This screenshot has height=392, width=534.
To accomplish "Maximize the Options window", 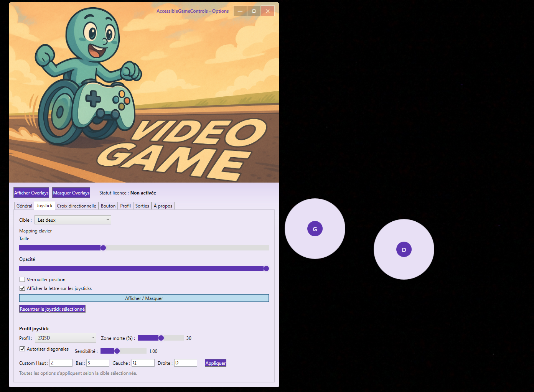I will (x=254, y=11).
